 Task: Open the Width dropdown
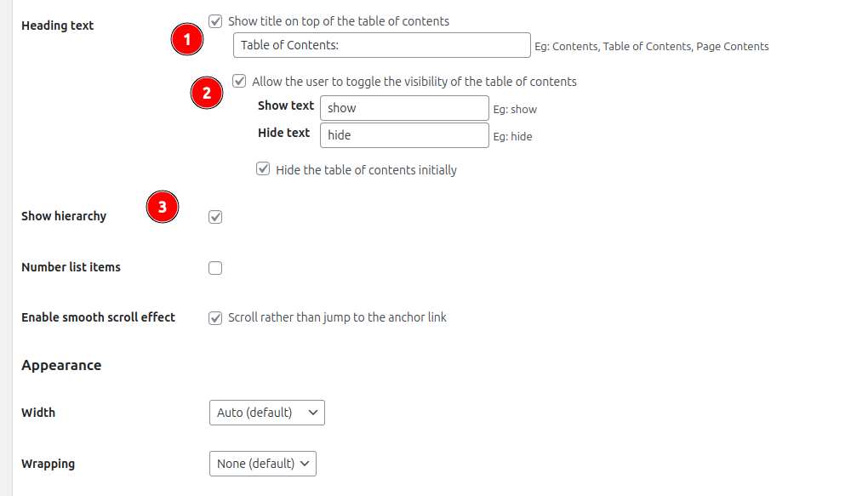tap(266, 413)
